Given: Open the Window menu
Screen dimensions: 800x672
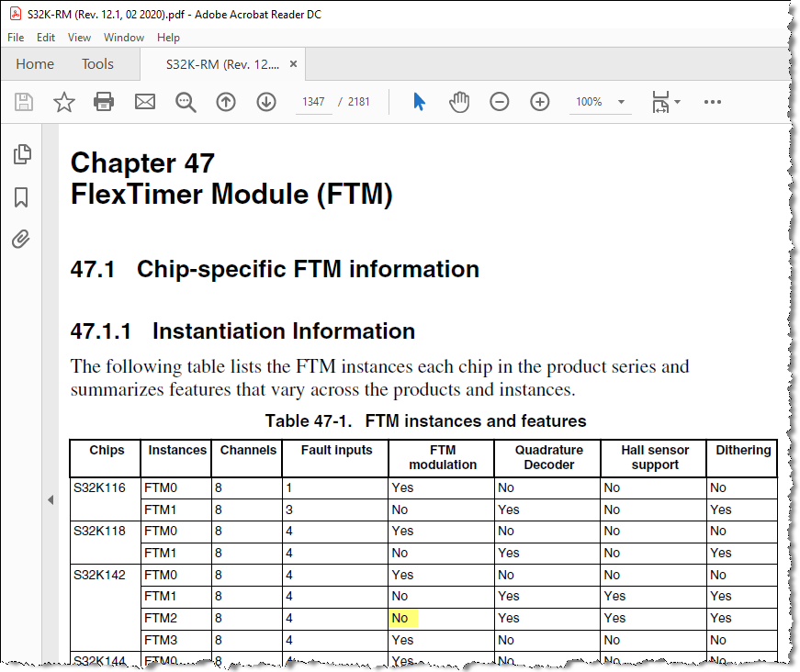Looking at the screenshot, I should (x=124, y=38).
